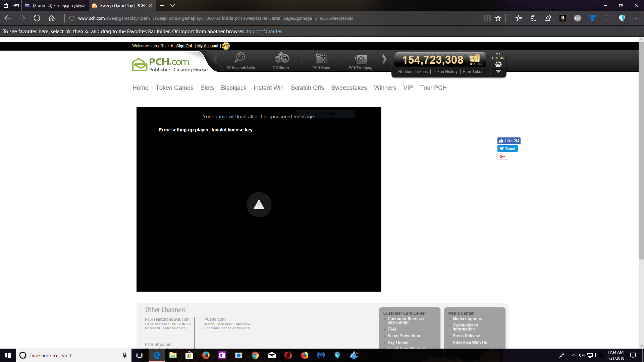644x362 pixels.
Task: Open the PCHsearchandwin.com link
Action: pyautogui.click(x=167, y=319)
